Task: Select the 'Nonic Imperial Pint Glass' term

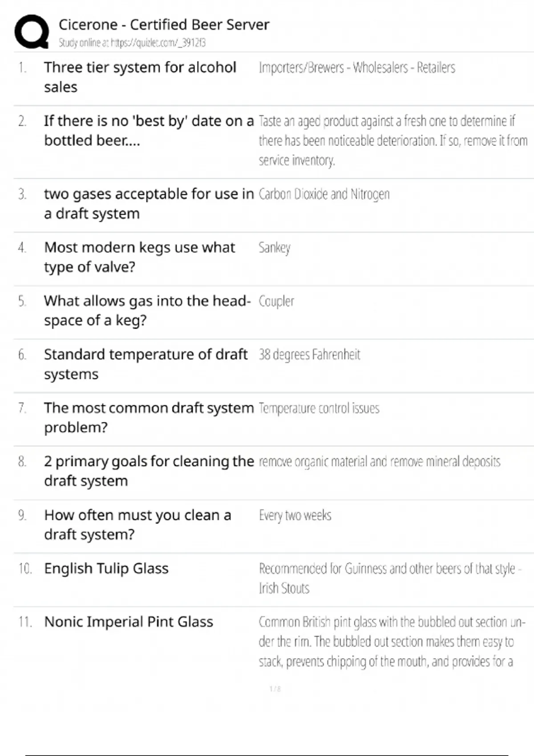Action: [x=129, y=622]
